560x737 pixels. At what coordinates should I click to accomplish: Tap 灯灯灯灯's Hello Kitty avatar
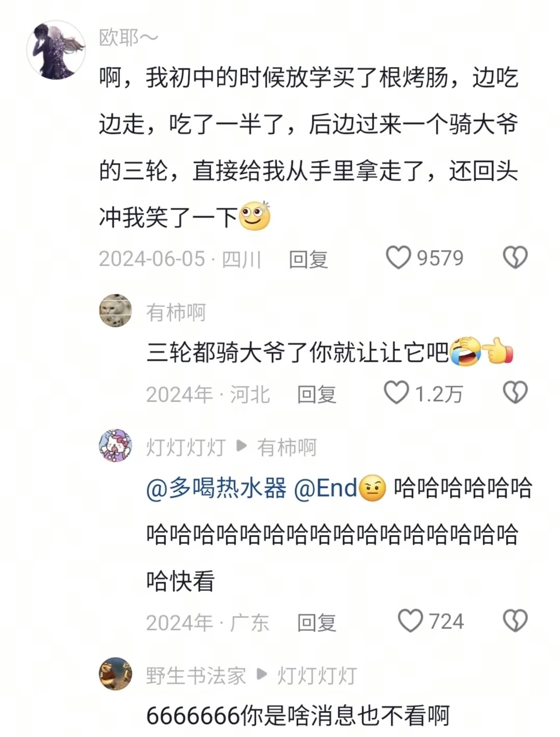coord(115,445)
